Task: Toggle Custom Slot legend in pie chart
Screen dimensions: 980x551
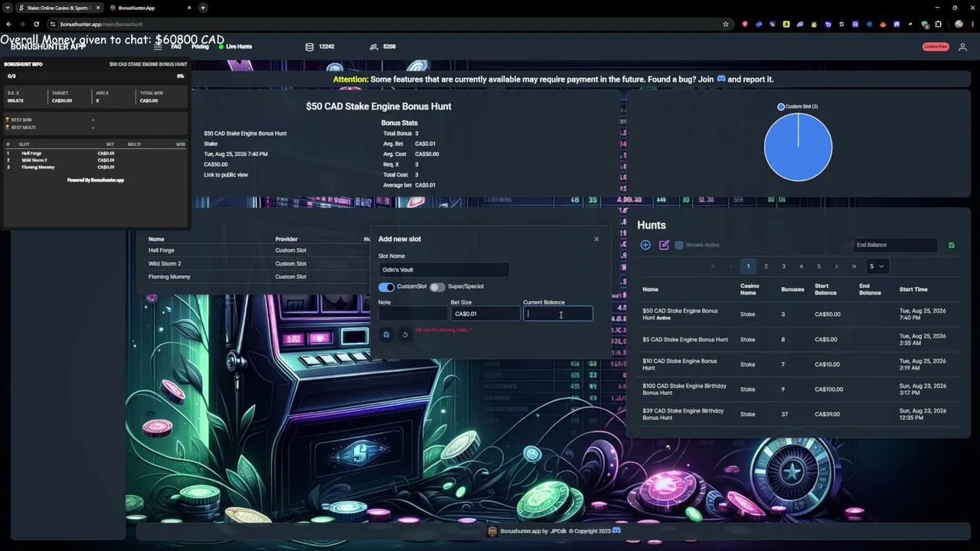Action: click(798, 106)
